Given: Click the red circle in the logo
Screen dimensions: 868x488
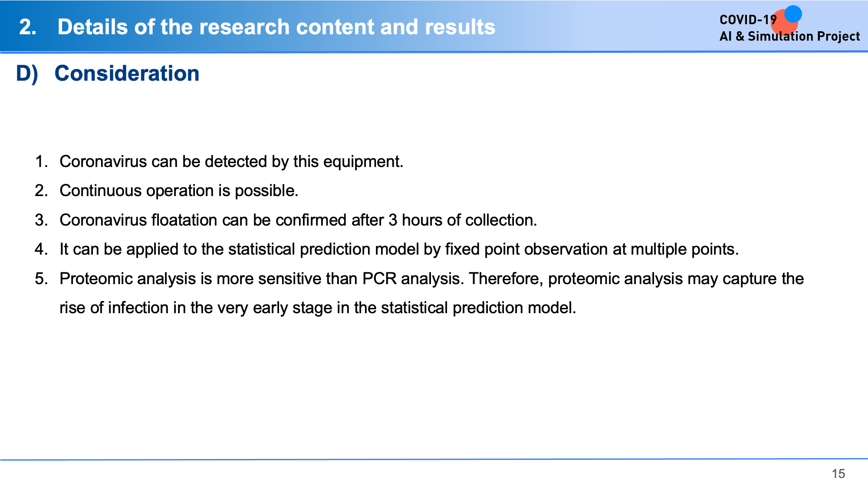Looking at the screenshot, I should (784, 23).
